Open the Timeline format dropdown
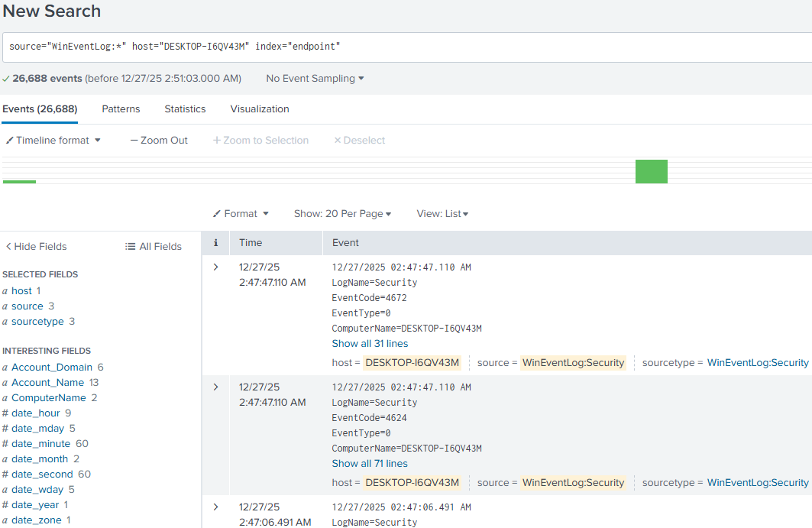This screenshot has height=528, width=812. (53, 140)
